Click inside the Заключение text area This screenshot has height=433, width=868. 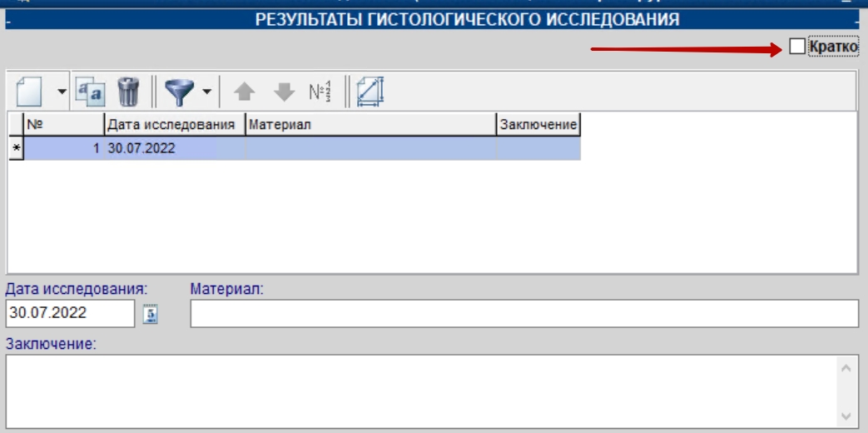[421, 391]
